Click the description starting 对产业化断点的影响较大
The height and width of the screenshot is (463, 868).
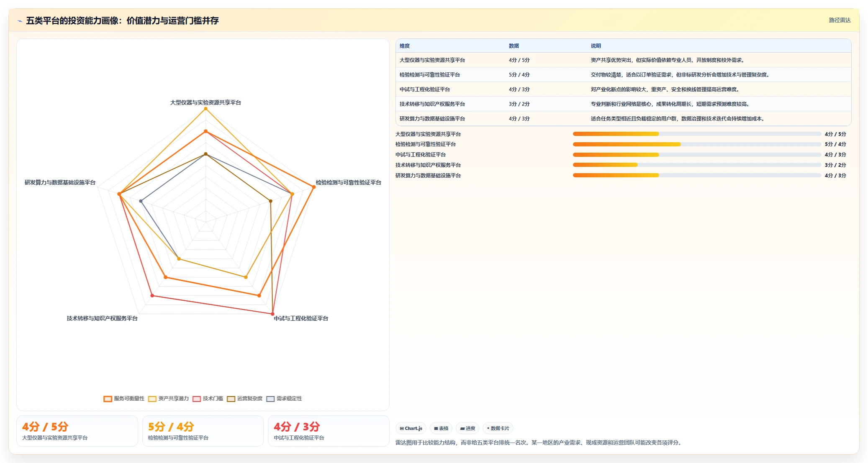coord(665,90)
